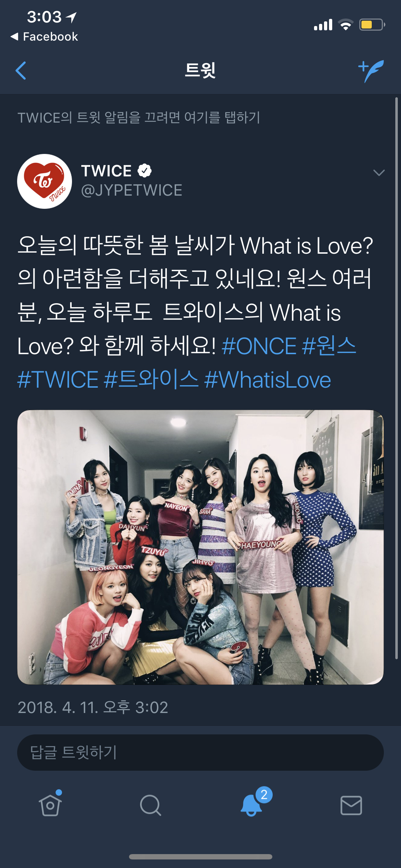Open the Messages envelope tab
401x868 pixels.
point(351,805)
